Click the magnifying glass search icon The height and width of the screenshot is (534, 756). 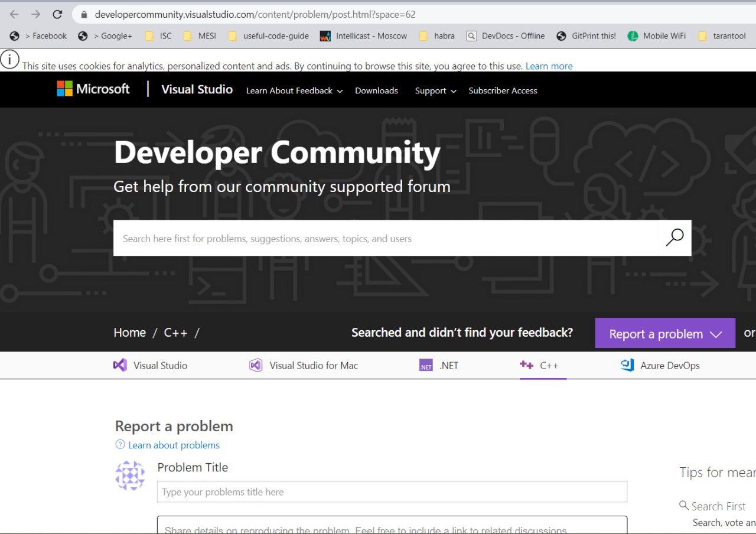(x=674, y=237)
